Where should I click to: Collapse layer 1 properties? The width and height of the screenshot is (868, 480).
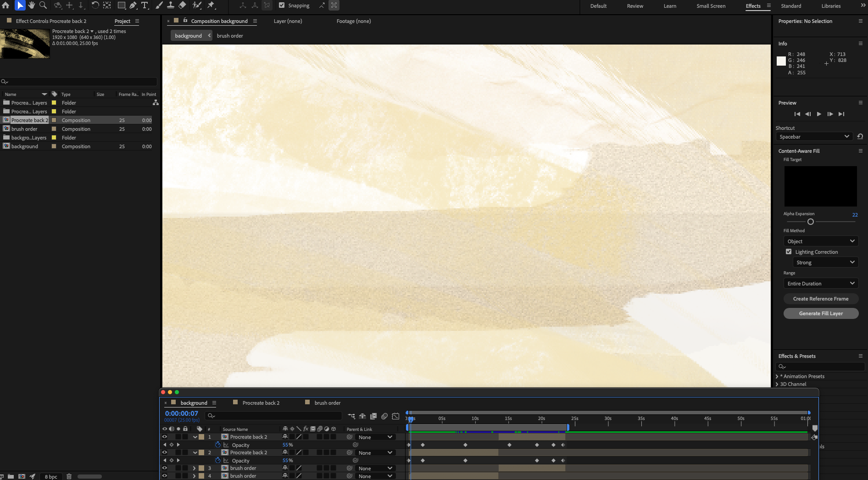click(x=195, y=437)
